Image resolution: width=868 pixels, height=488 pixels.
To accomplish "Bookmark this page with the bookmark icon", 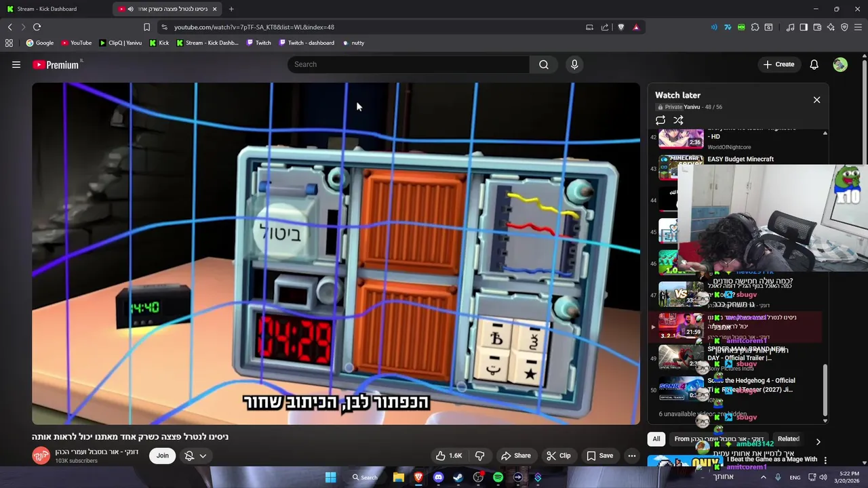I will tap(146, 27).
